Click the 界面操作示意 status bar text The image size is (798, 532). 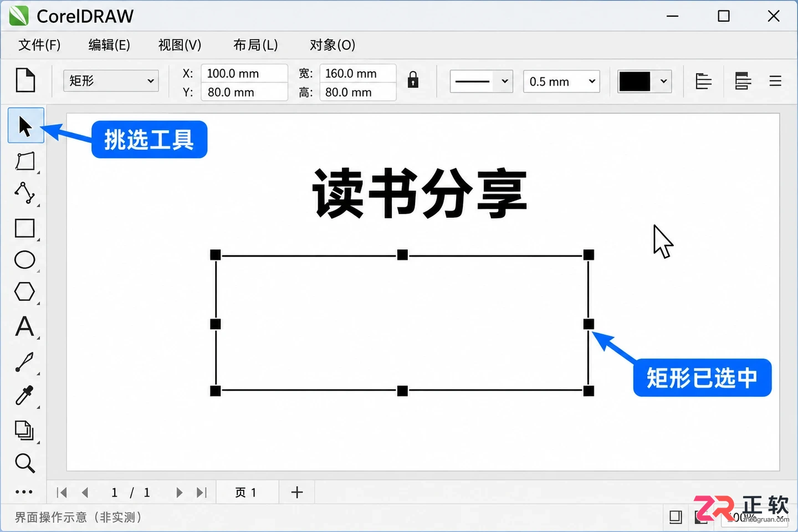click(78, 517)
